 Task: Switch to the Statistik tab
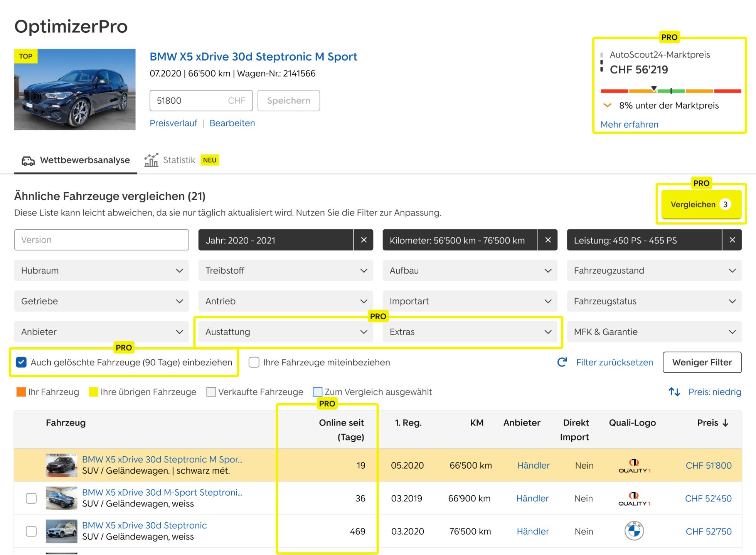[x=181, y=160]
